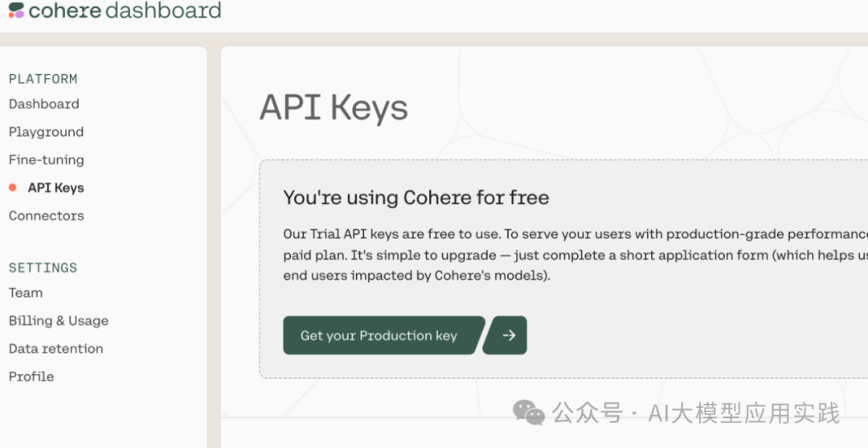Click the "You're using Cohere for free" heading
The width and height of the screenshot is (868, 448).
[x=416, y=197]
